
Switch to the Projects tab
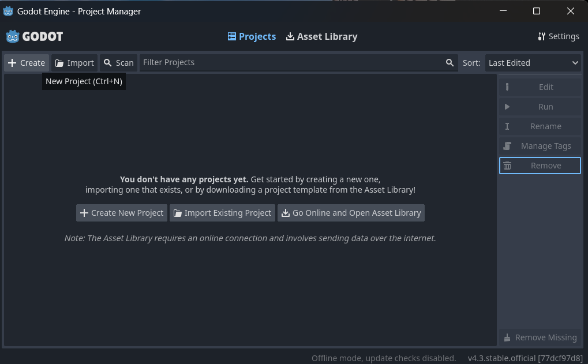click(x=252, y=36)
